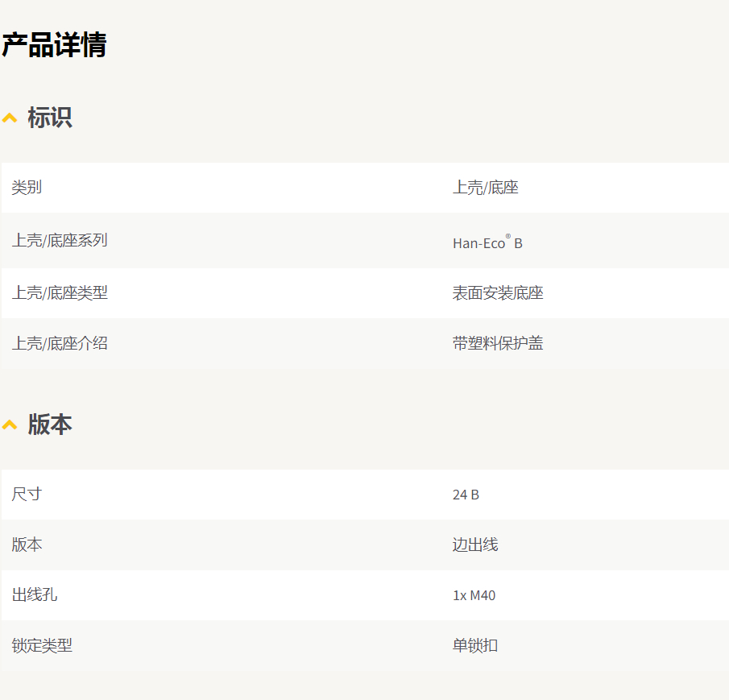Image resolution: width=729 pixels, height=700 pixels.
Task: Click the Han-Eco B series value
Action: [x=487, y=242]
